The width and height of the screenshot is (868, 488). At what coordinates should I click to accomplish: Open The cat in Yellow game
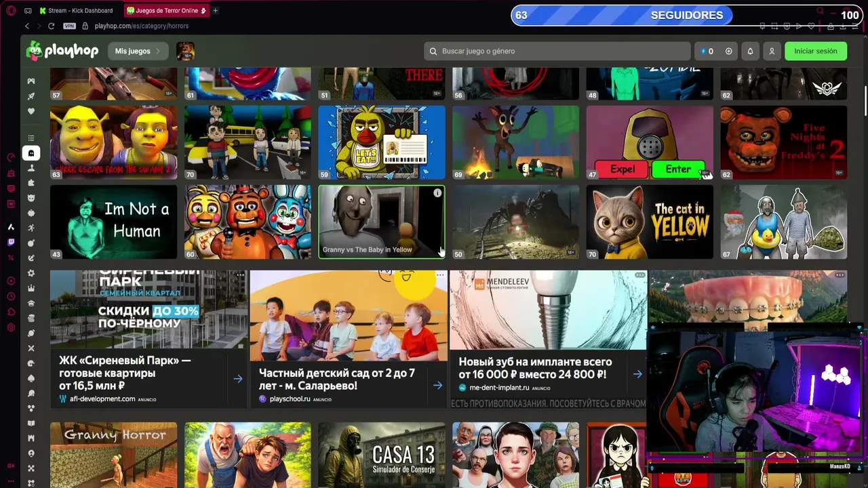coord(650,222)
